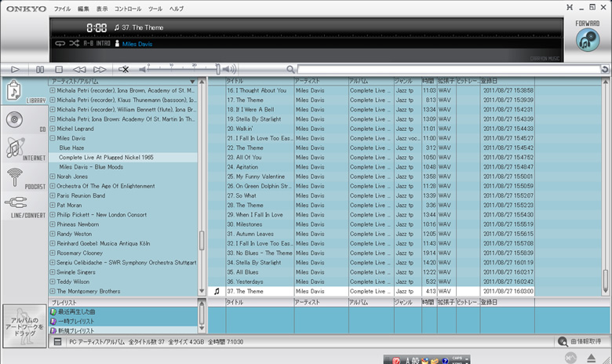612x364 pixels.
Task: Toggle A-B repeat mode
Action: pos(88,43)
